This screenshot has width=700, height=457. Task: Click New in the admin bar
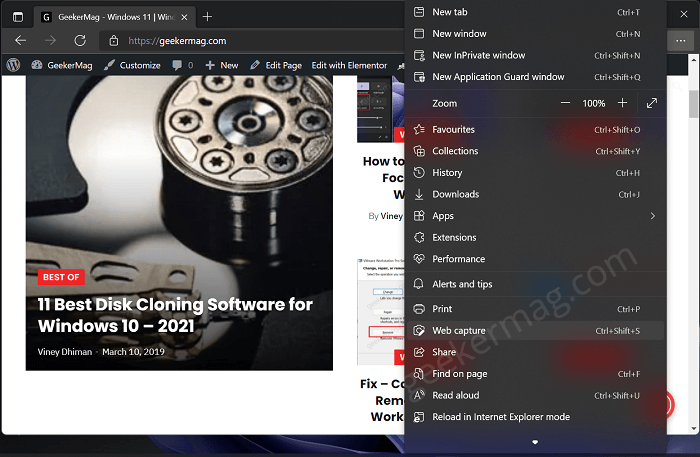[222, 65]
